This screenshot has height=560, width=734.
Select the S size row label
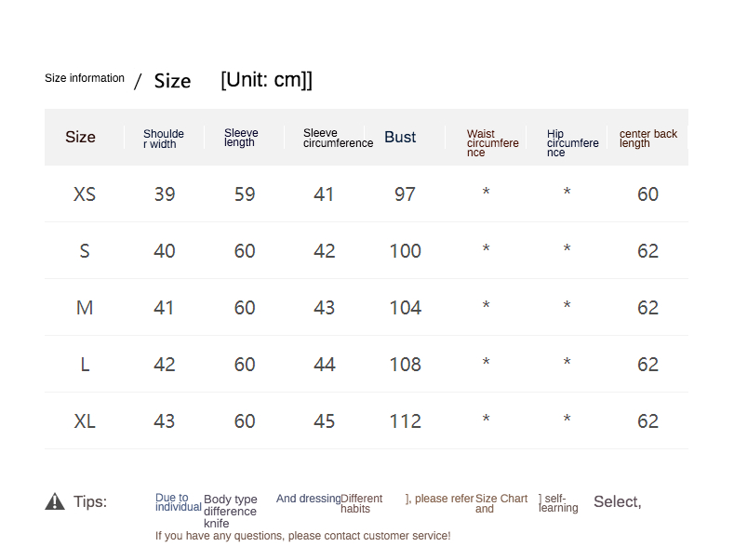click(85, 251)
